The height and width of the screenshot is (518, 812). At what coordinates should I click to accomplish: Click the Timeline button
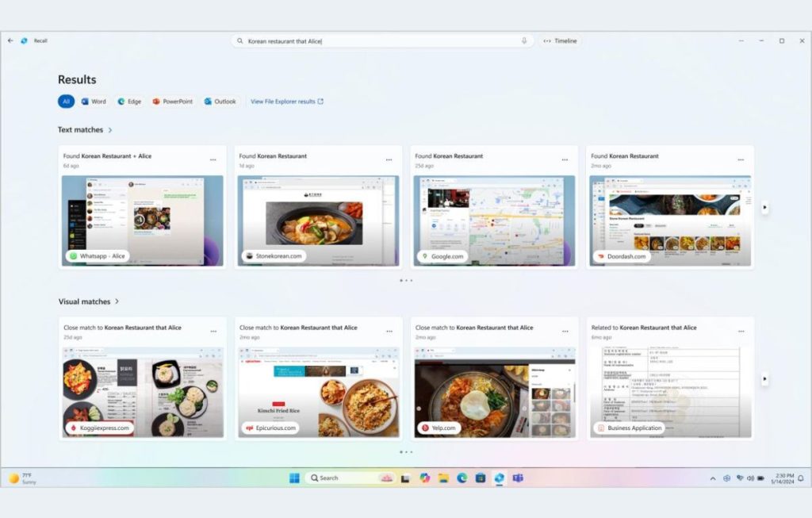561,40
